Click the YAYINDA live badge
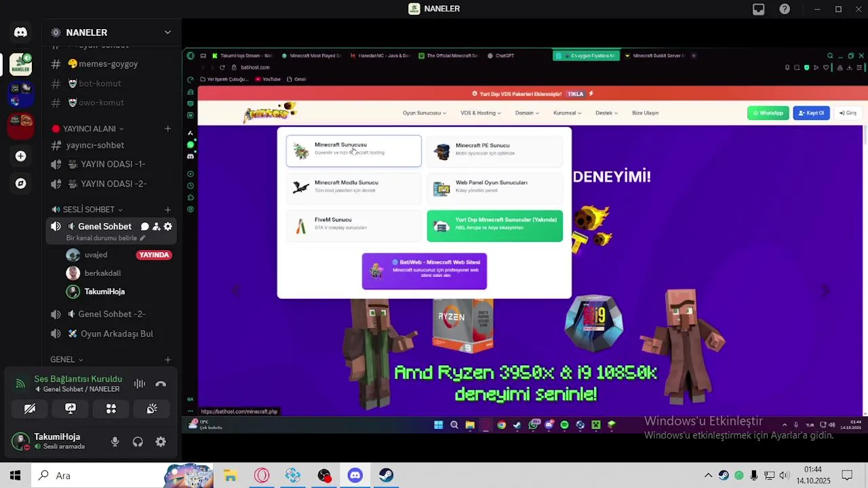The width and height of the screenshot is (868, 488). pyautogui.click(x=154, y=255)
